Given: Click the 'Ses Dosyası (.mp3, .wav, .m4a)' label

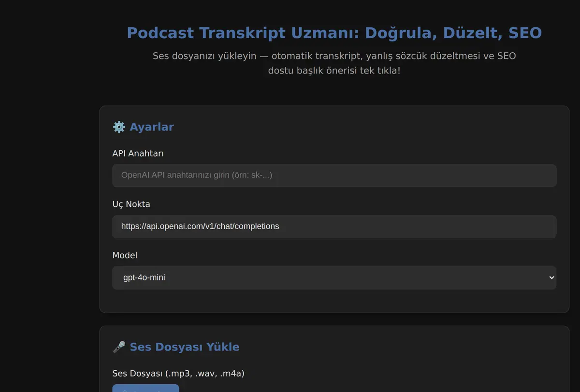Looking at the screenshot, I should (x=178, y=374).
